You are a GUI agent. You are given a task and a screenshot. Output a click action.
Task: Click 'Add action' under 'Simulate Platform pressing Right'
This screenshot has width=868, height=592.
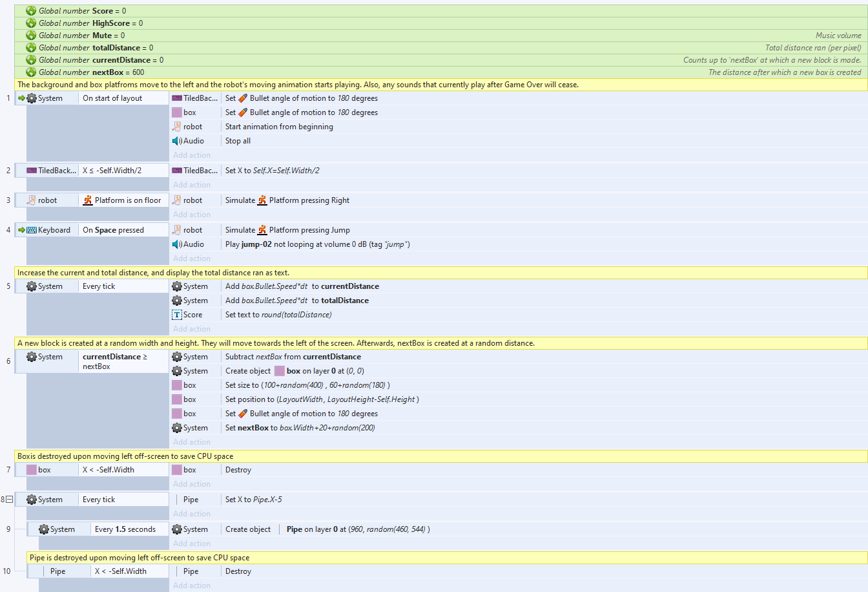[192, 215]
